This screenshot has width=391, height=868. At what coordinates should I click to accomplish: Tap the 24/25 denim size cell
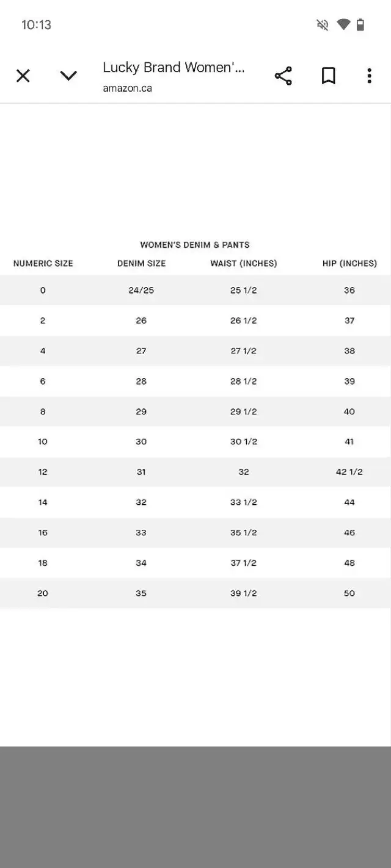pos(141,291)
